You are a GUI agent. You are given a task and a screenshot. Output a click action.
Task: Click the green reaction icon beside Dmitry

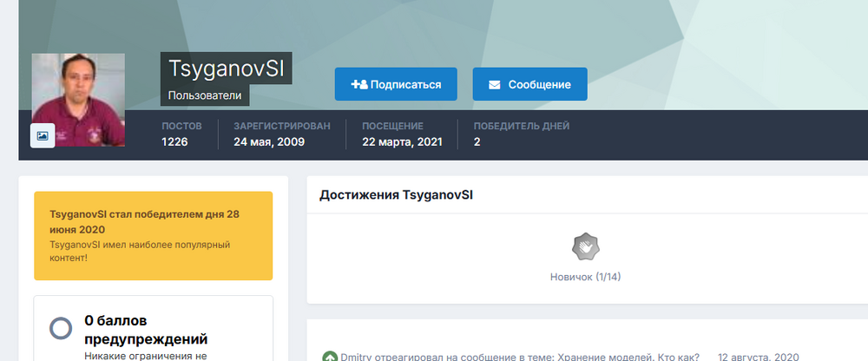click(x=329, y=357)
